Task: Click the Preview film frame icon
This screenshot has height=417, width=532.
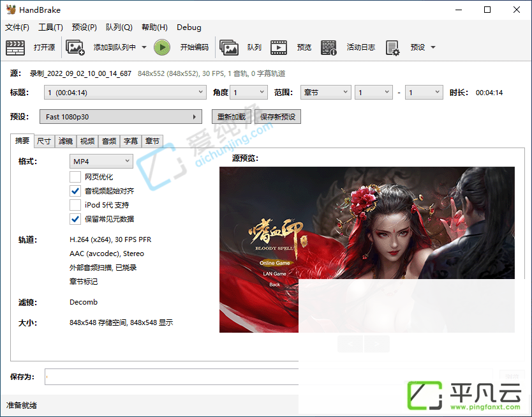Action: coord(279,47)
